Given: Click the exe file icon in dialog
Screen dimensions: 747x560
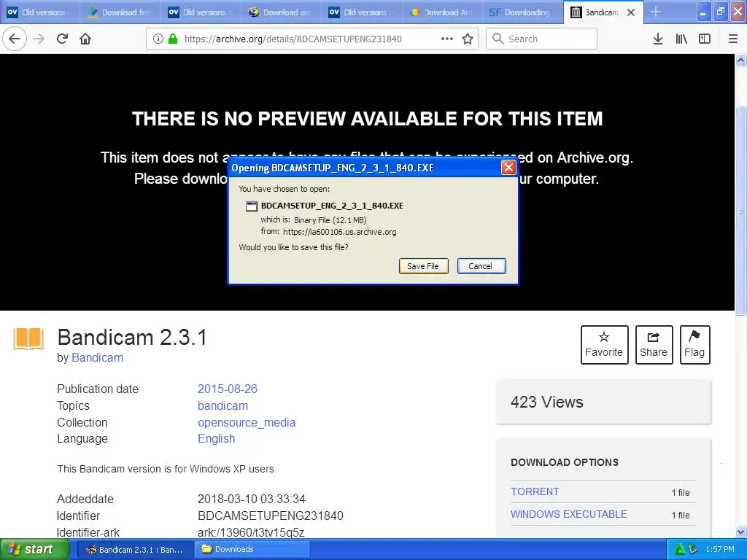Looking at the screenshot, I should click(251, 206).
